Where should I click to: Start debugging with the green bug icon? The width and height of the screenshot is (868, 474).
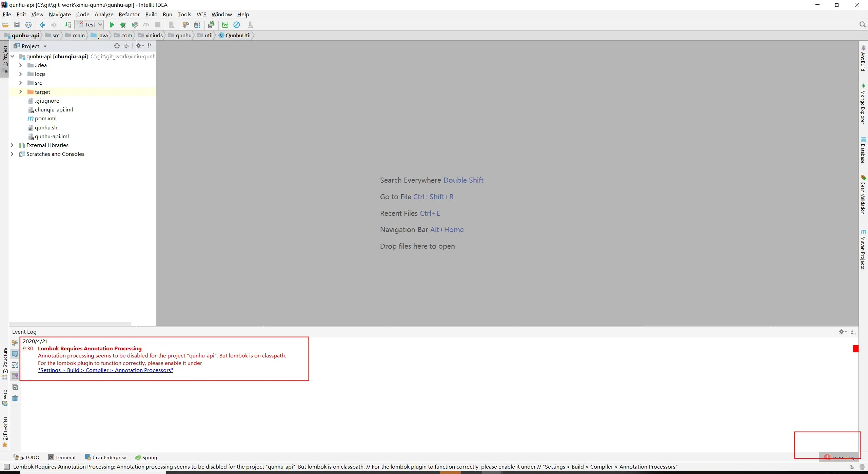123,25
